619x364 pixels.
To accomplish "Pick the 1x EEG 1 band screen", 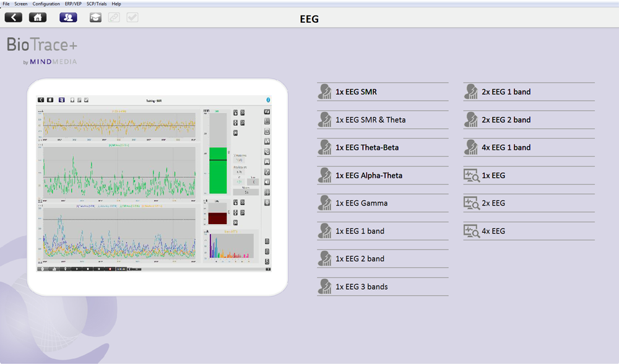I will 383,231.
